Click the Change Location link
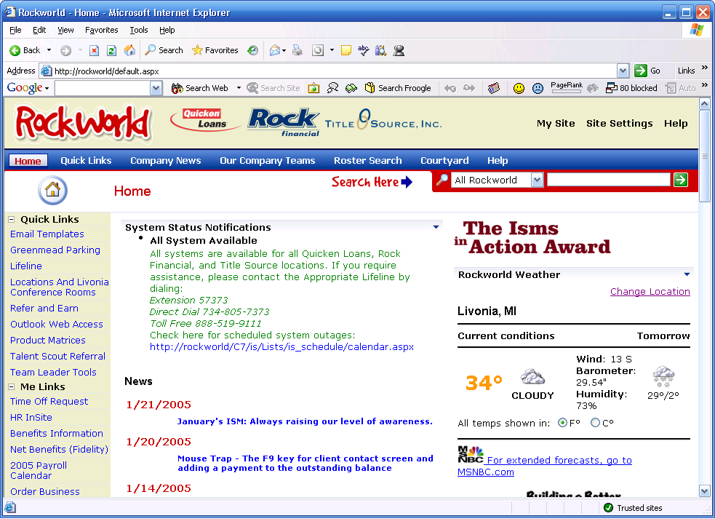 [x=650, y=291]
